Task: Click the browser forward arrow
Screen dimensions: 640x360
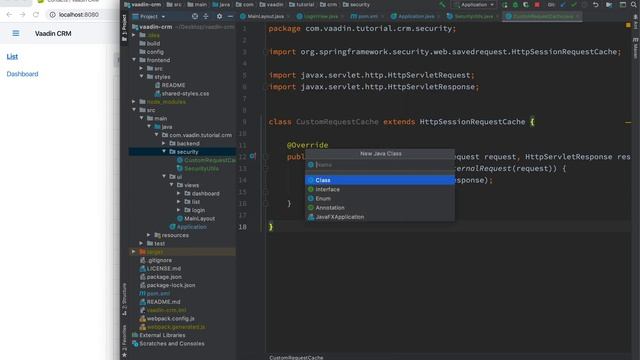Action: 22,15
